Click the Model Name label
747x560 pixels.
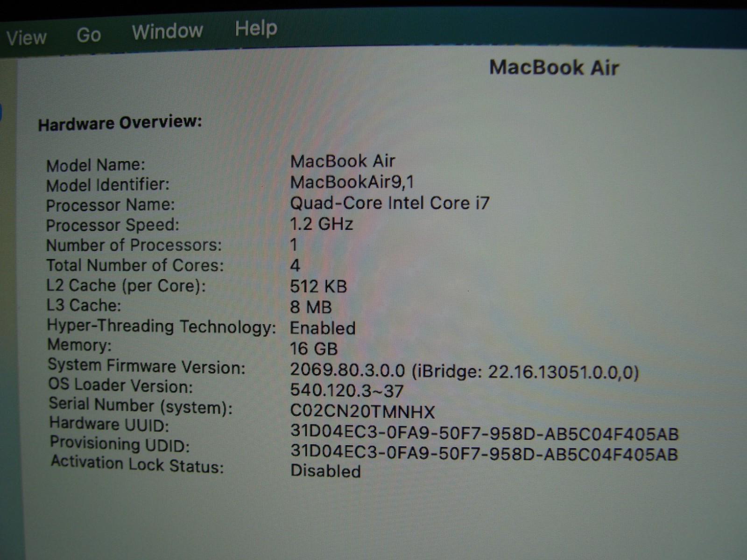(x=96, y=165)
